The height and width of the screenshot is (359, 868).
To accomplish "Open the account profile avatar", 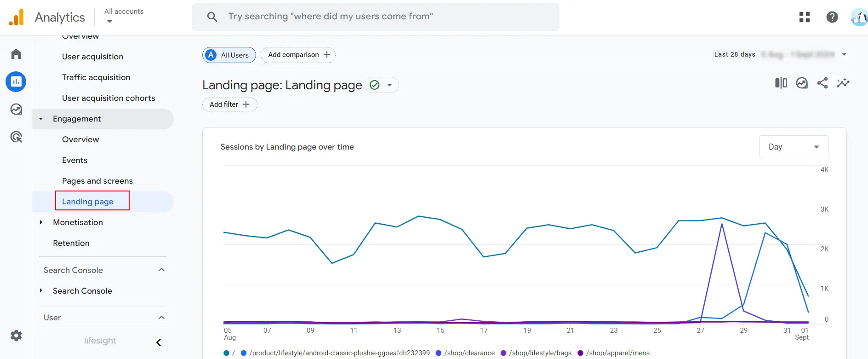I will 859,17.
